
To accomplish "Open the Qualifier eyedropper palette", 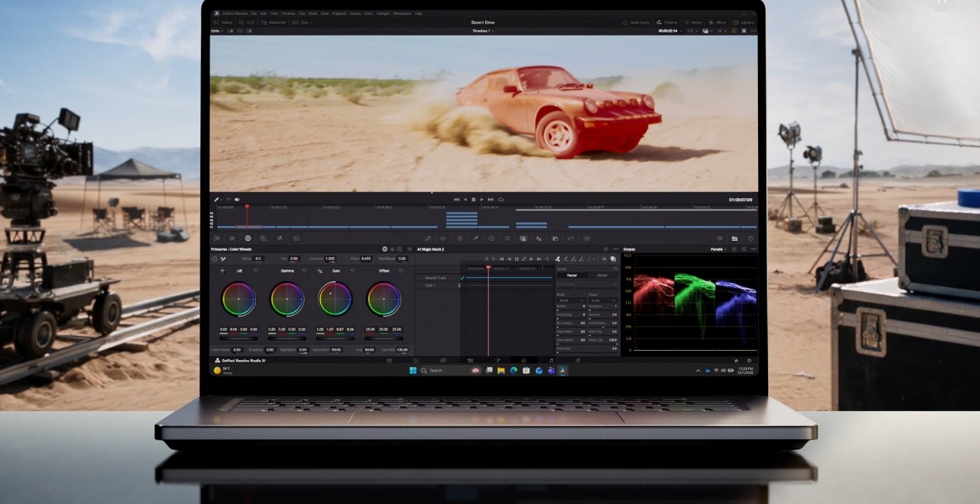I will click(475, 238).
